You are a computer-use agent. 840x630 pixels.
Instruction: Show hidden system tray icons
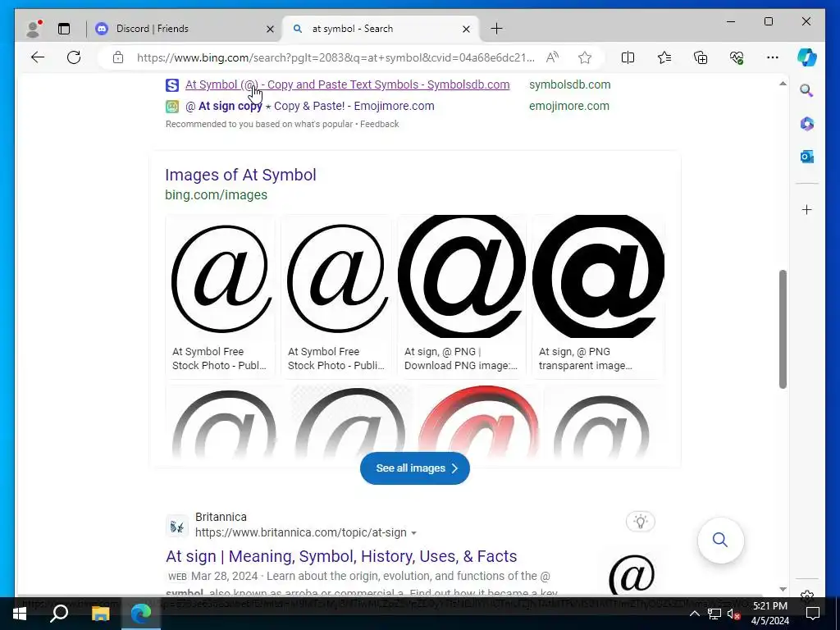pos(694,614)
